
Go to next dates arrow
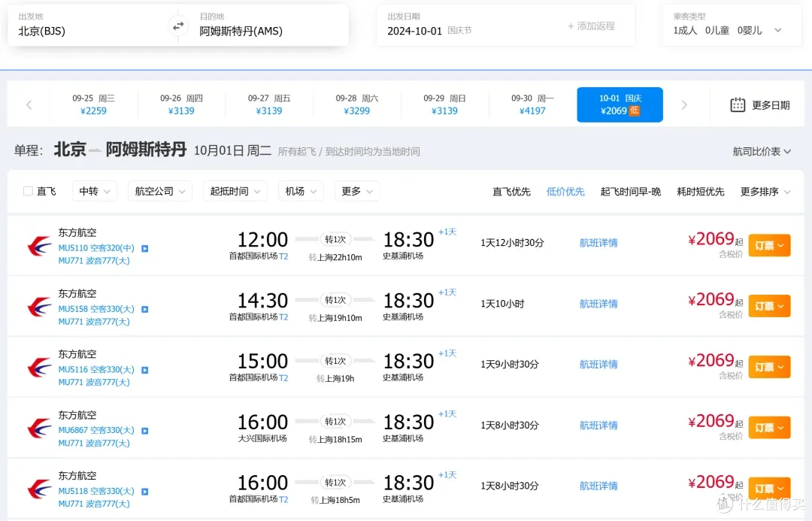point(684,105)
